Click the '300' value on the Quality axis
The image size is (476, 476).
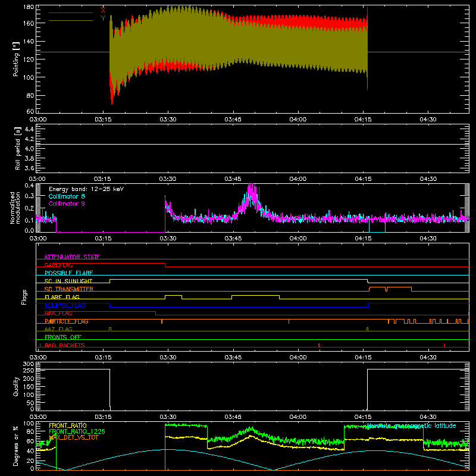pos(29,364)
